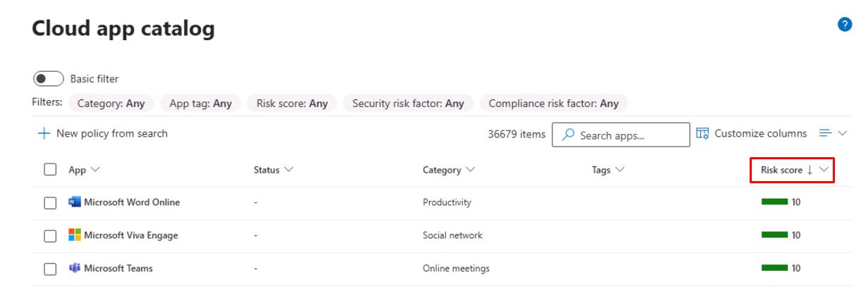The width and height of the screenshot is (868, 289).
Task: Click the Microsoft Teams app icon
Action: click(x=74, y=269)
